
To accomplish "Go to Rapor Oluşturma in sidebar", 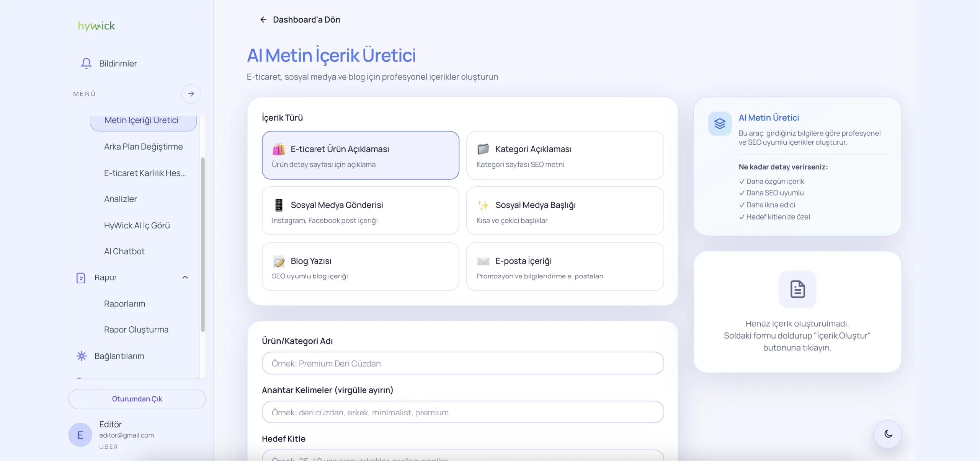I will coord(136,330).
